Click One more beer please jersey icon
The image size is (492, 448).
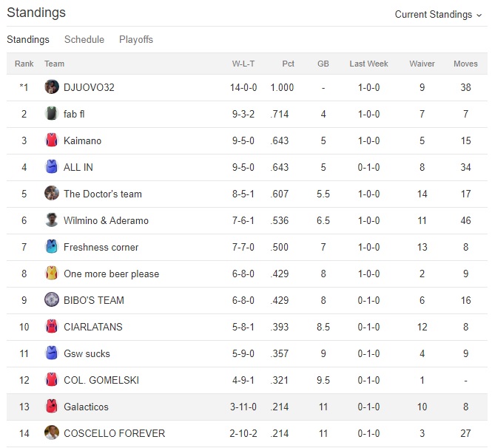tap(52, 274)
